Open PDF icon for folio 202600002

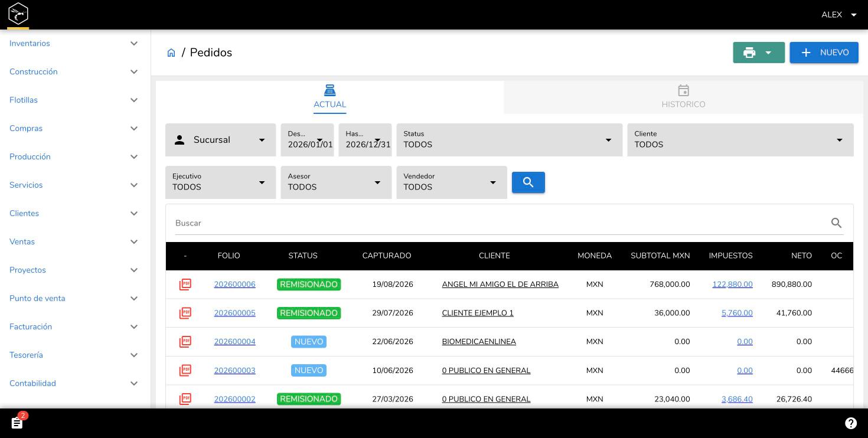(x=185, y=399)
